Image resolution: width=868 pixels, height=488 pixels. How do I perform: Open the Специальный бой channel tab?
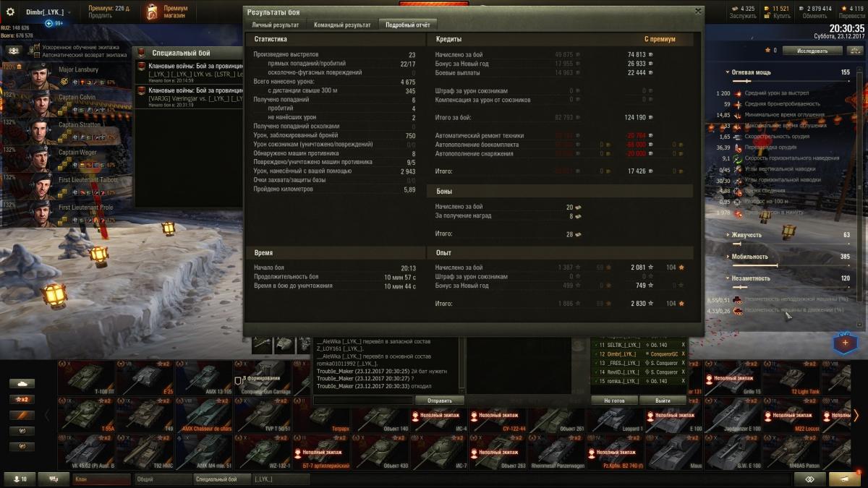pyautogui.click(x=222, y=479)
